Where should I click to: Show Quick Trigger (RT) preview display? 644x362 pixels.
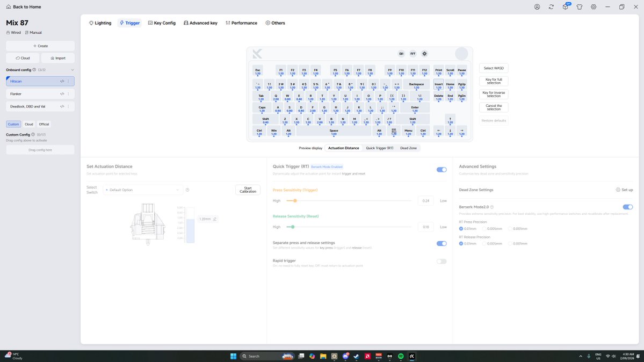(x=380, y=148)
